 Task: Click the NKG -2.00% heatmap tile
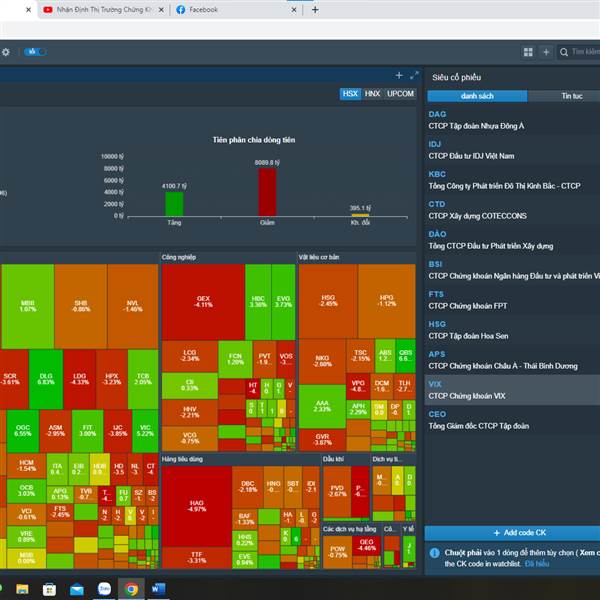tap(322, 361)
